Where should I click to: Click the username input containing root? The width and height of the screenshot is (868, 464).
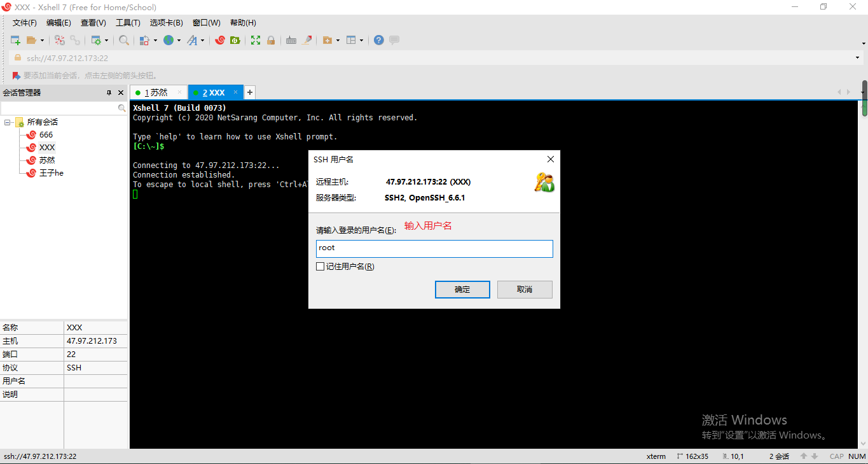pyautogui.click(x=434, y=248)
